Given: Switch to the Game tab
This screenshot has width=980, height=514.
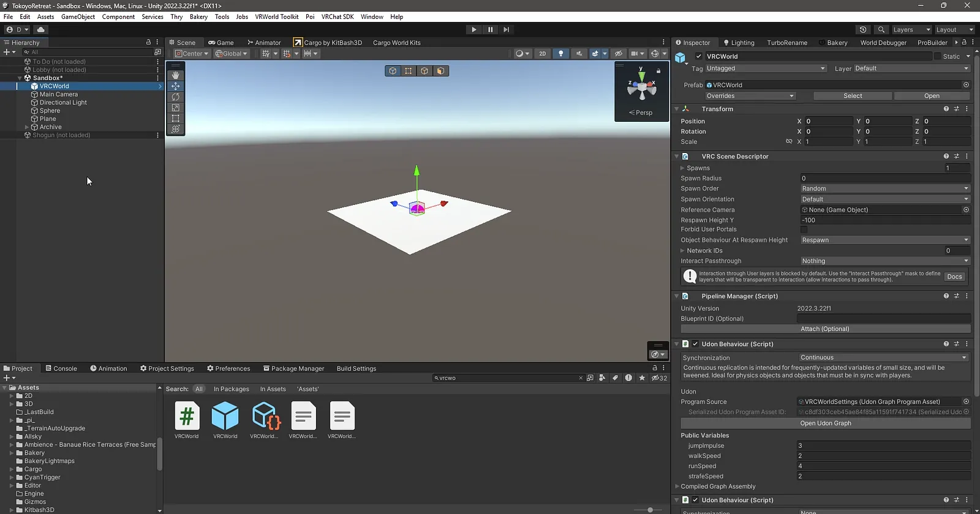Looking at the screenshot, I should (221, 43).
